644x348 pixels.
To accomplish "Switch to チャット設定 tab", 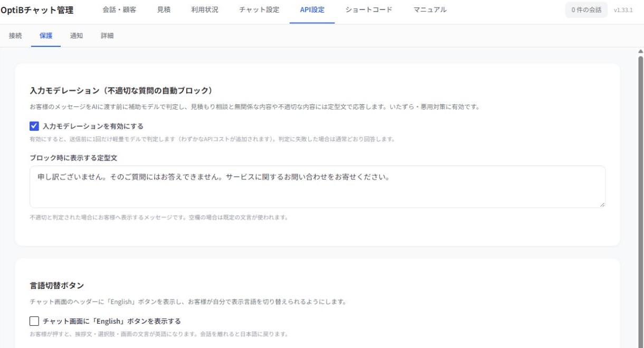I will point(259,10).
